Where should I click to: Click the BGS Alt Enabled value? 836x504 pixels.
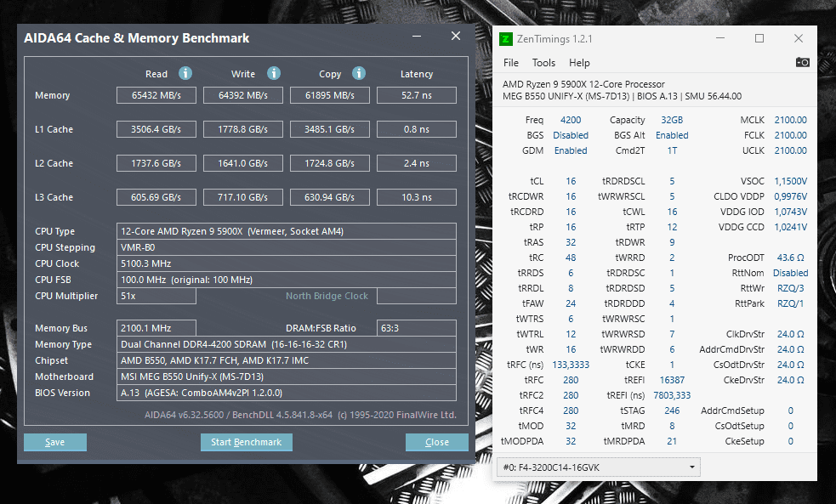point(672,135)
